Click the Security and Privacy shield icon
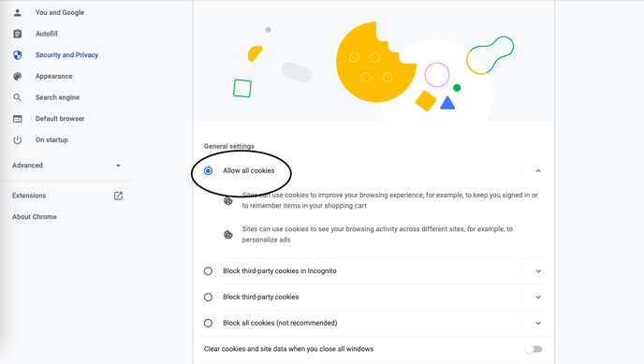Screen dimensions: 644x364 point(17,55)
